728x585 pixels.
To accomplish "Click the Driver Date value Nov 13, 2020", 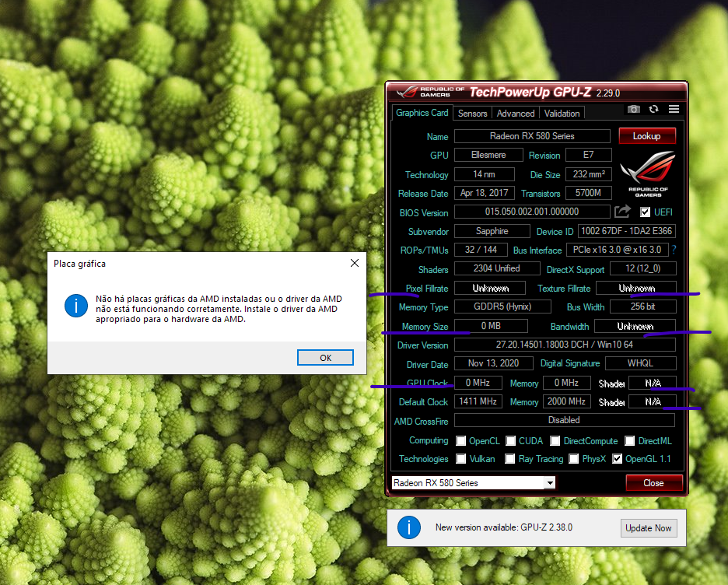I will click(493, 363).
